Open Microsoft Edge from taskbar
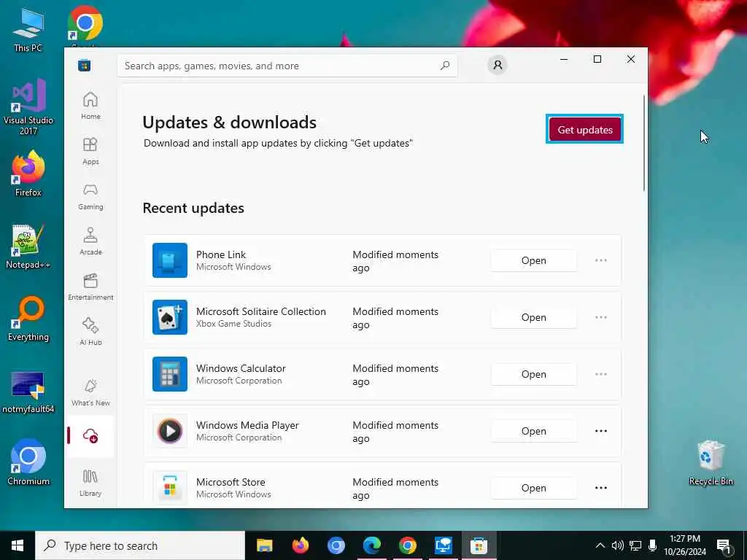This screenshot has width=747, height=560. coord(371,545)
